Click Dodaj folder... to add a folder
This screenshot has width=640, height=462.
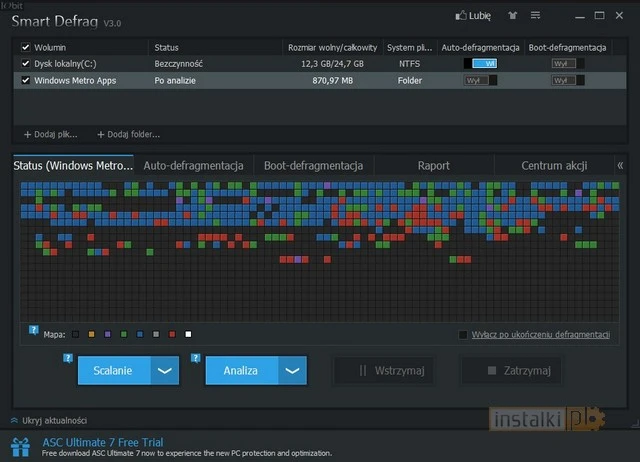tap(129, 134)
